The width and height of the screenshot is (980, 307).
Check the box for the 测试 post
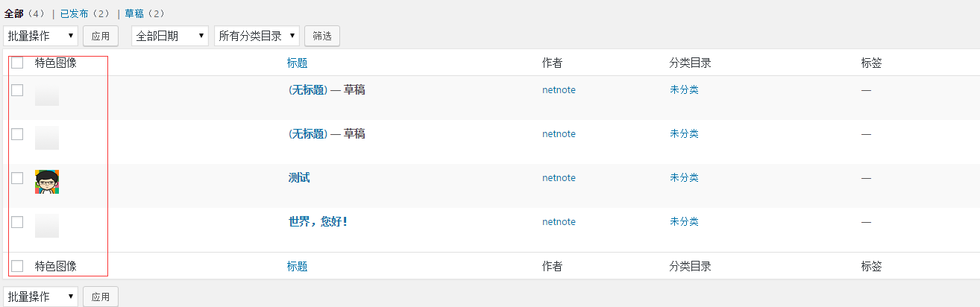click(17, 178)
